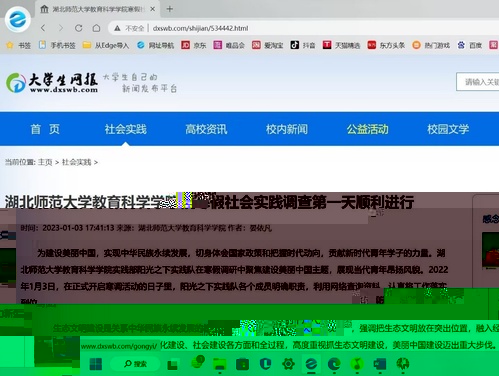Open a new tab with plus button
The height and width of the screenshot is (376, 499).
pos(169,9)
